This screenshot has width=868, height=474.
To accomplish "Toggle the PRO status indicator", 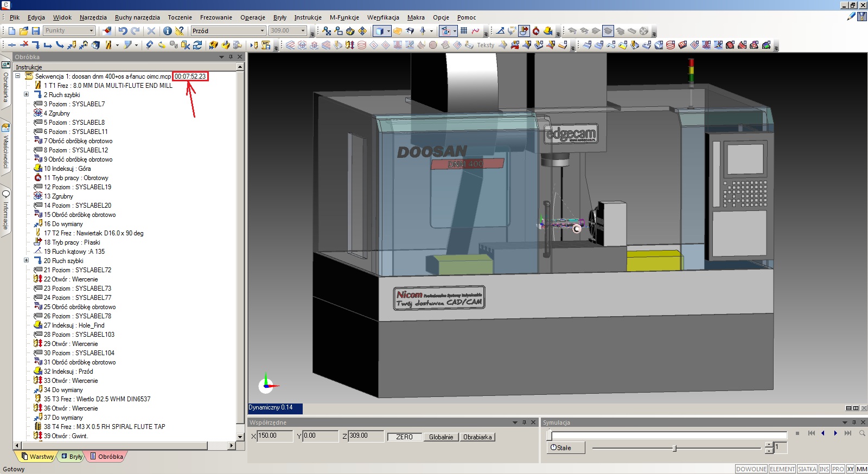I will coord(838,469).
